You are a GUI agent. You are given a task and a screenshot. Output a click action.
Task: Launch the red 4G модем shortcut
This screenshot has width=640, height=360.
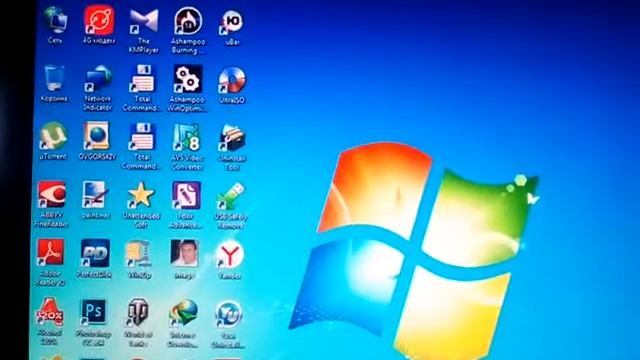99,20
